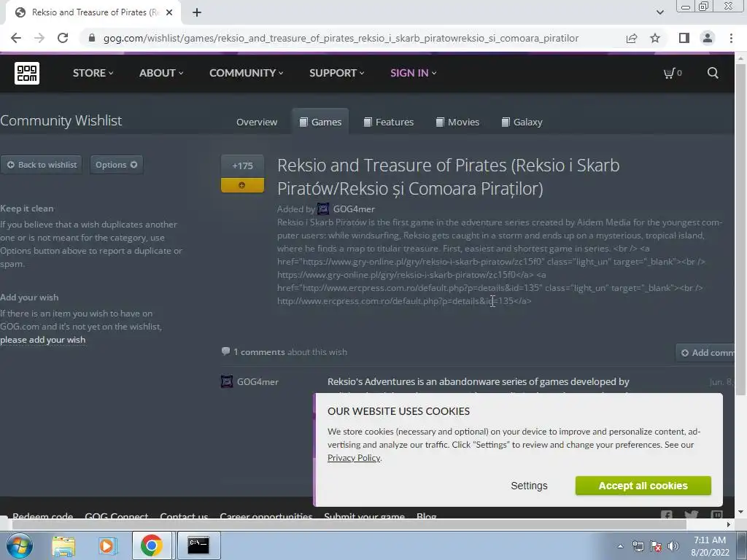The width and height of the screenshot is (747, 560).
Task: Switch to the Galaxy tab
Action: point(522,122)
